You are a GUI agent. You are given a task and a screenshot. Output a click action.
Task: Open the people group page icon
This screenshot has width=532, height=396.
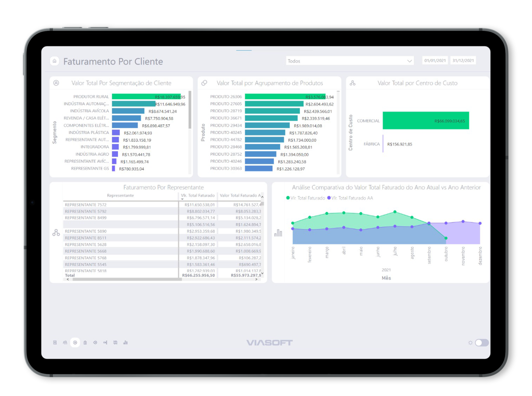point(65,342)
